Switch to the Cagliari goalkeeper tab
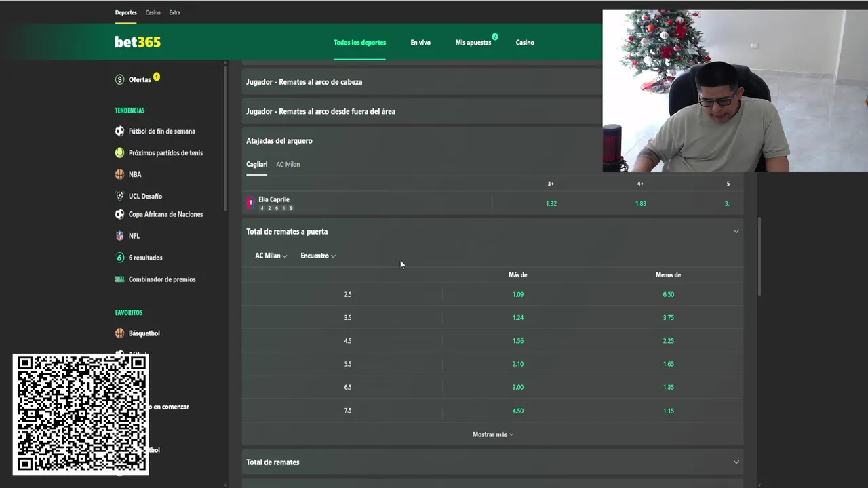Image resolution: width=868 pixels, height=488 pixels. (x=256, y=164)
